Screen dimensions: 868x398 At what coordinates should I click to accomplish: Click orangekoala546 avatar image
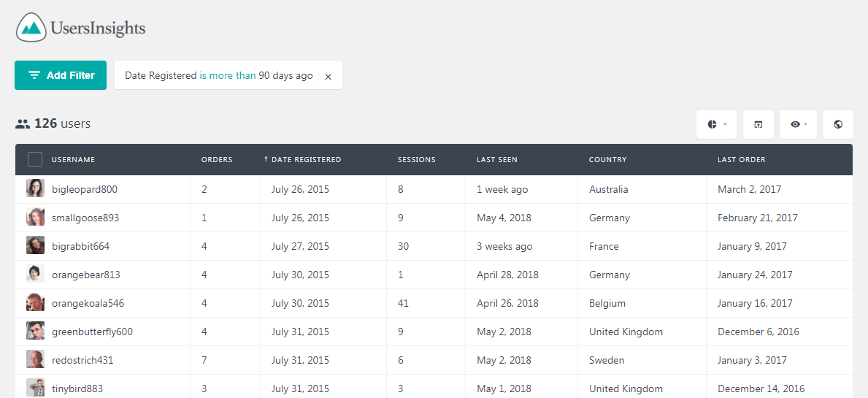pyautogui.click(x=36, y=303)
